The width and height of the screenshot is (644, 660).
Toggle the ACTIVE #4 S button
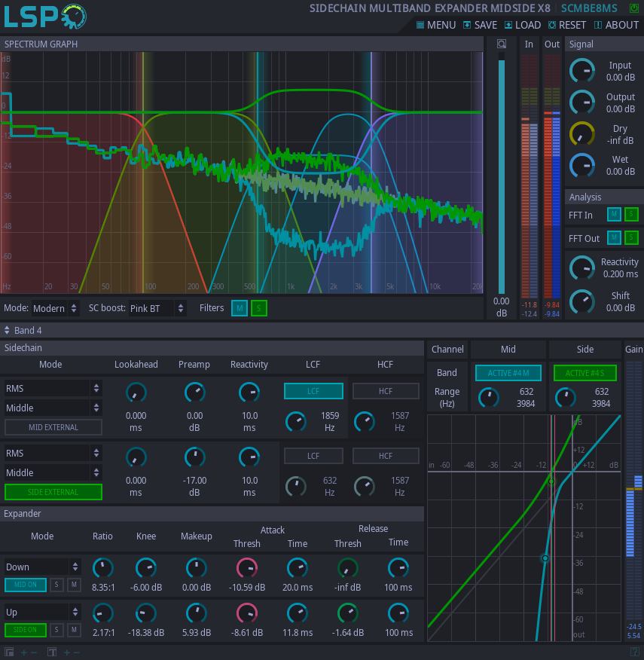click(585, 373)
